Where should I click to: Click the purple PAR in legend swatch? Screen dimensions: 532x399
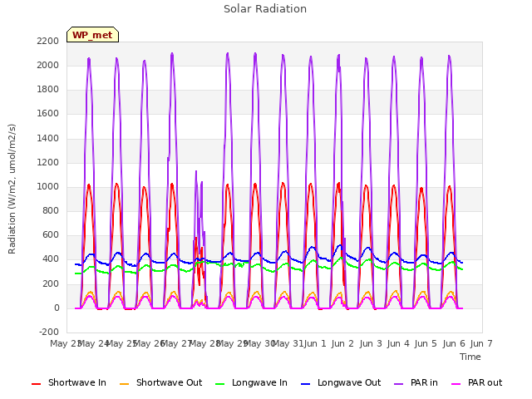(399, 384)
